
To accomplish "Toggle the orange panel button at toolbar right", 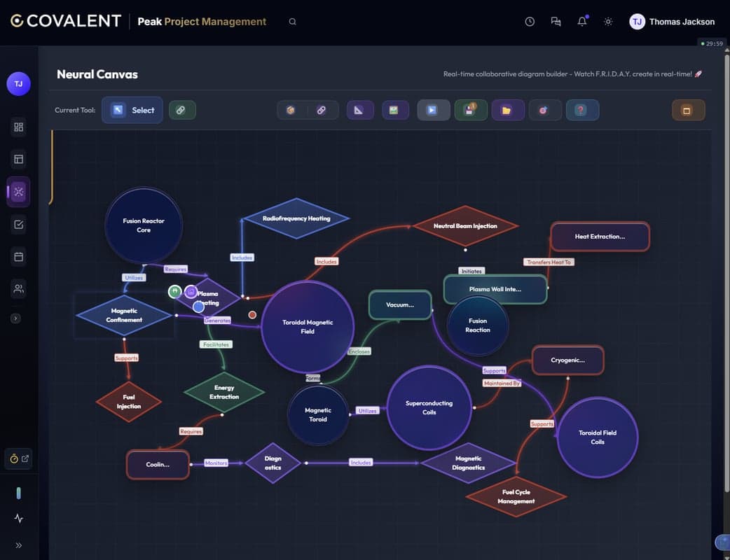I will (687, 110).
